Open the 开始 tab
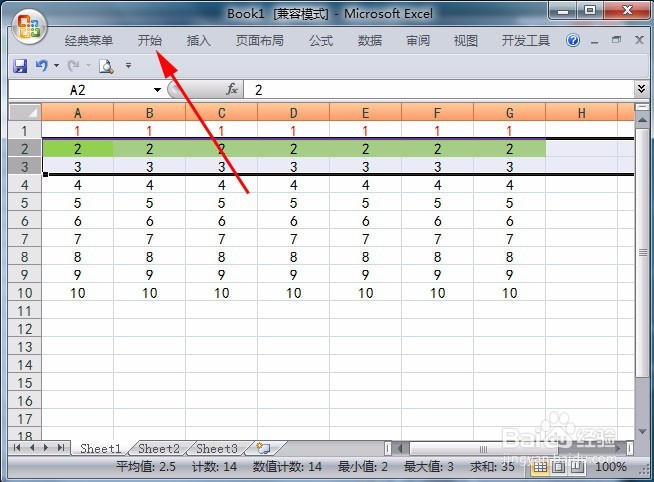 (x=150, y=40)
